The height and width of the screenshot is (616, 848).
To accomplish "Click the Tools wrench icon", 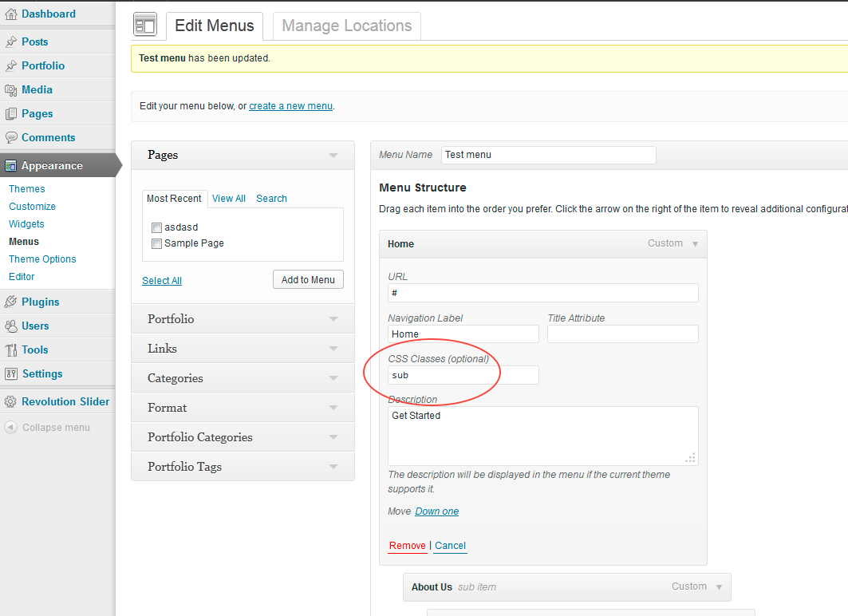I will 10,350.
